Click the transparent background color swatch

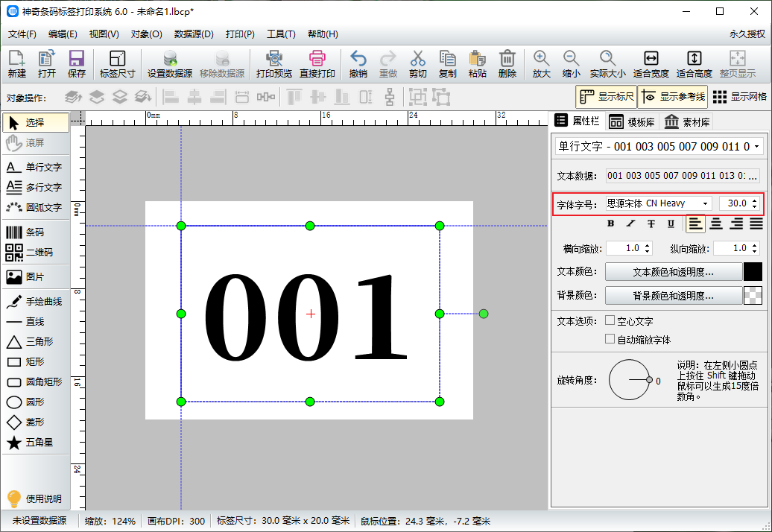[x=753, y=296]
